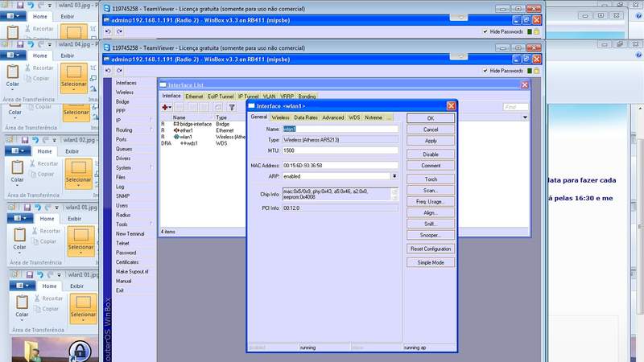The height and width of the screenshot is (362, 644).
Task: Open Queues in the WinBox side menu
Action: [x=124, y=149]
